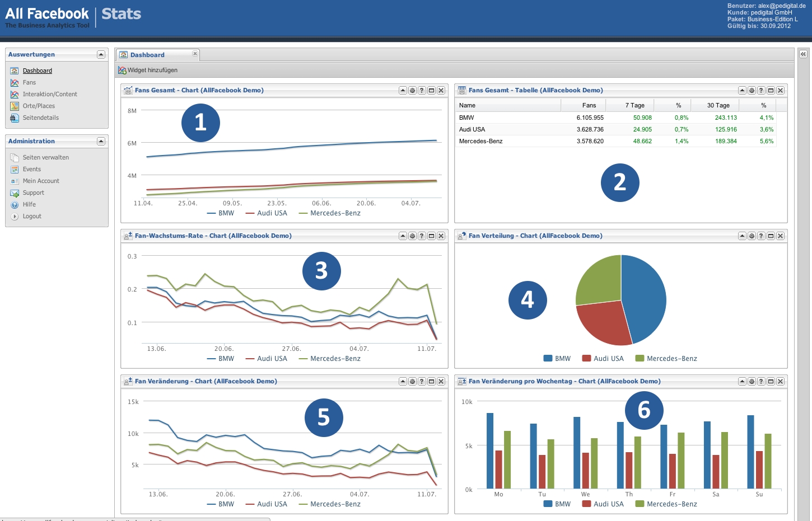
Task: Maximize the Fan-Wachstums-Rate chart widget
Action: (431, 236)
